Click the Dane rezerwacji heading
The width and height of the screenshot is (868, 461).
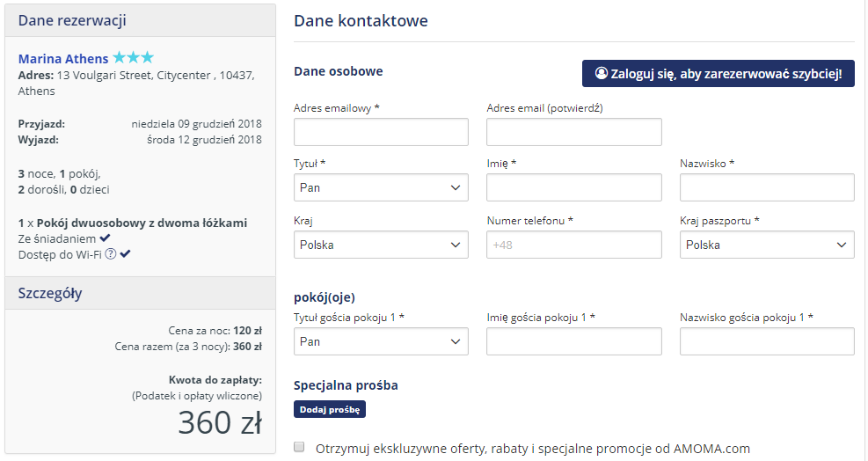[72, 20]
